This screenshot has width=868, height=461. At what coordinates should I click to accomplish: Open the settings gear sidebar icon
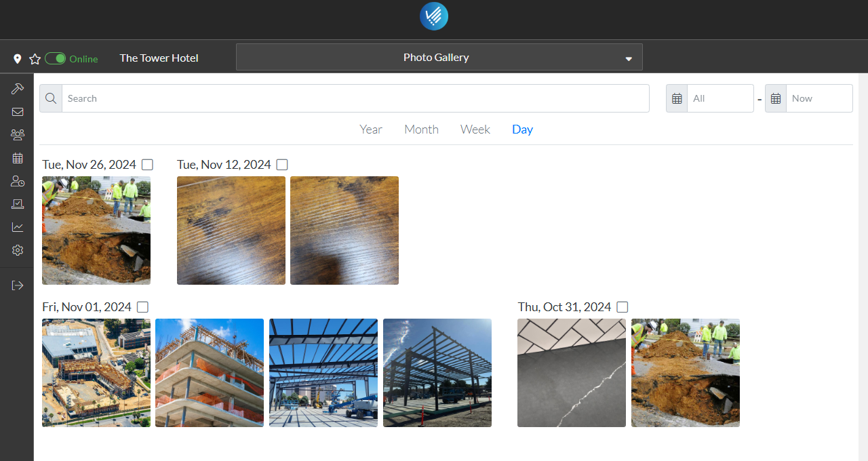pyautogui.click(x=18, y=250)
